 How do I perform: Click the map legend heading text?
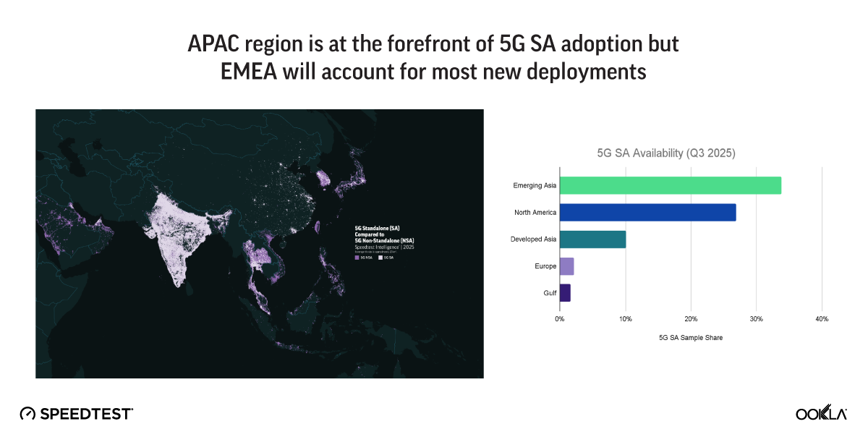coord(383,234)
